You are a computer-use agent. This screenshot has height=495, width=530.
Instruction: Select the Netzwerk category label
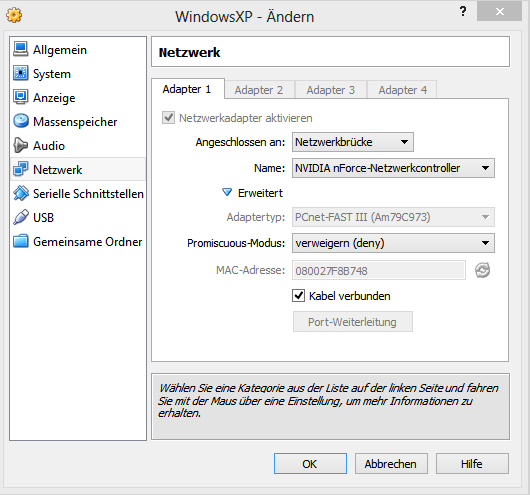pos(57,170)
